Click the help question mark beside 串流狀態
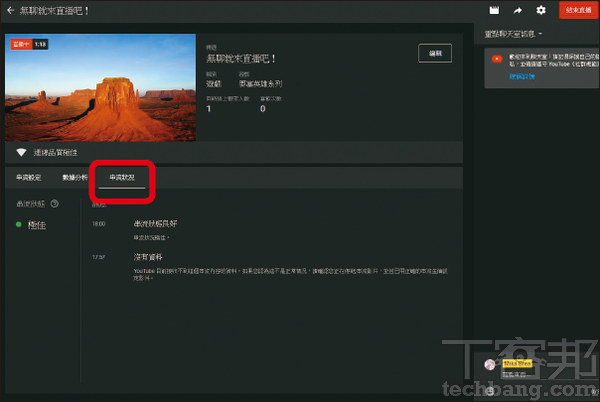The height and width of the screenshot is (402, 600). 55,203
